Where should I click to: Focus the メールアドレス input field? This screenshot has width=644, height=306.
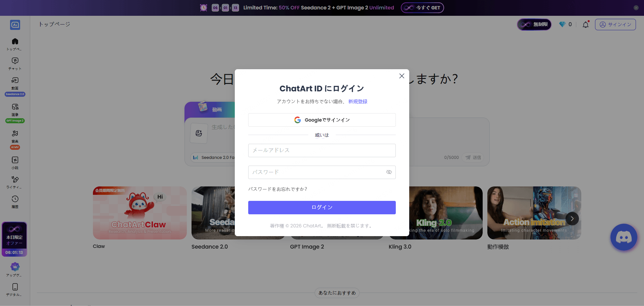pos(322,150)
